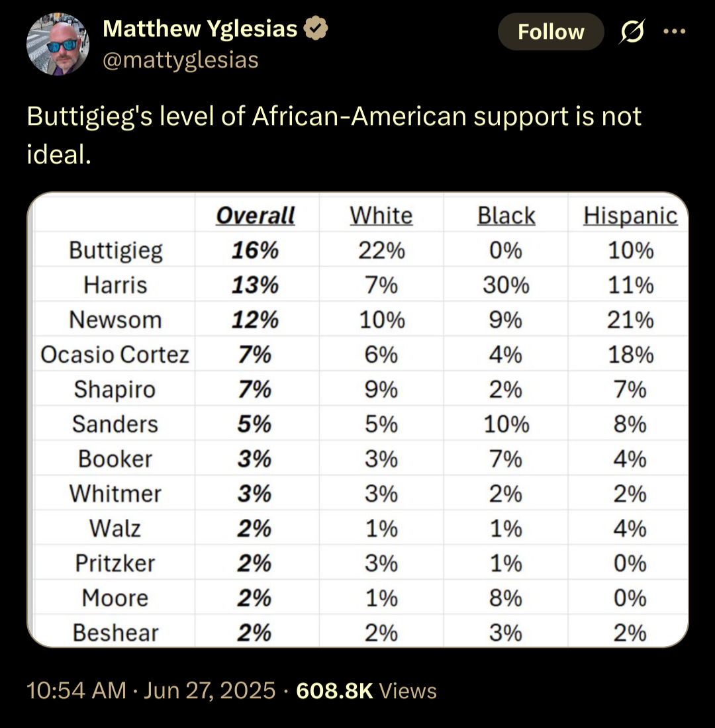Screen dimensions: 715x728
Task: Open the poll table image
Action: [x=358, y=419]
